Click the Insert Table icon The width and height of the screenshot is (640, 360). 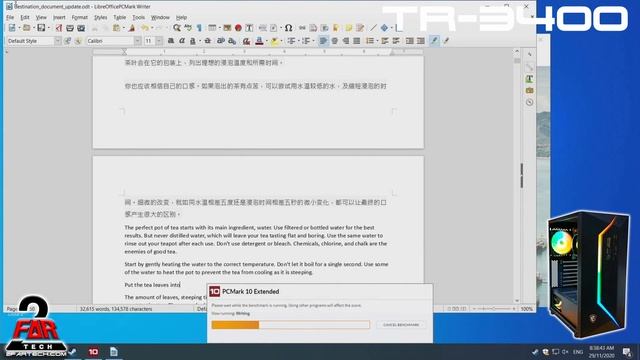click(x=212, y=28)
